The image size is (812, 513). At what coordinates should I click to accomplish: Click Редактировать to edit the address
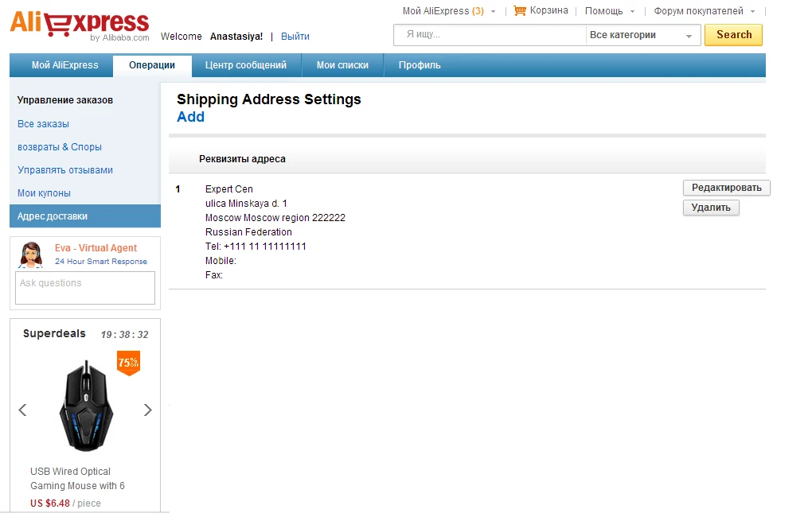pyautogui.click(x=726, y=188)
